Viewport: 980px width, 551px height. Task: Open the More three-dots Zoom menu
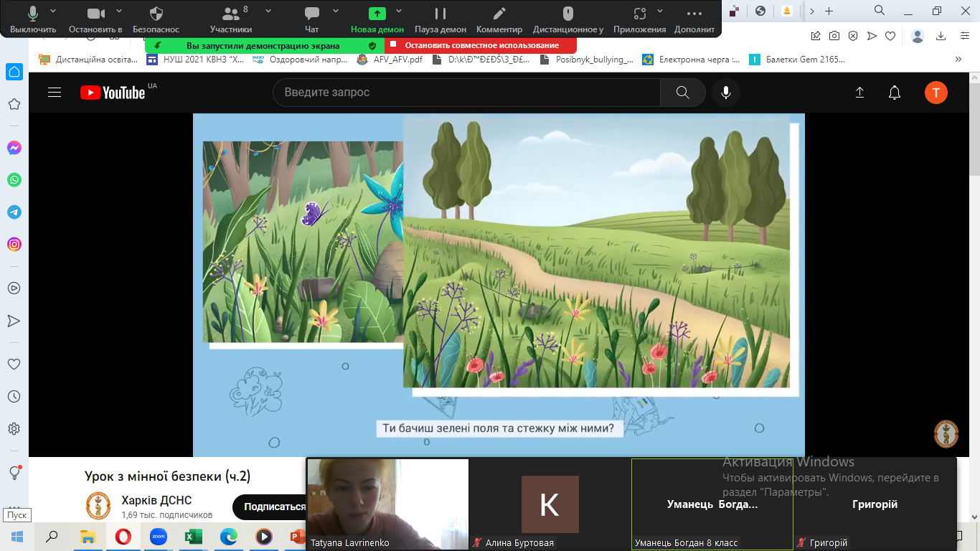coord(694,19)
